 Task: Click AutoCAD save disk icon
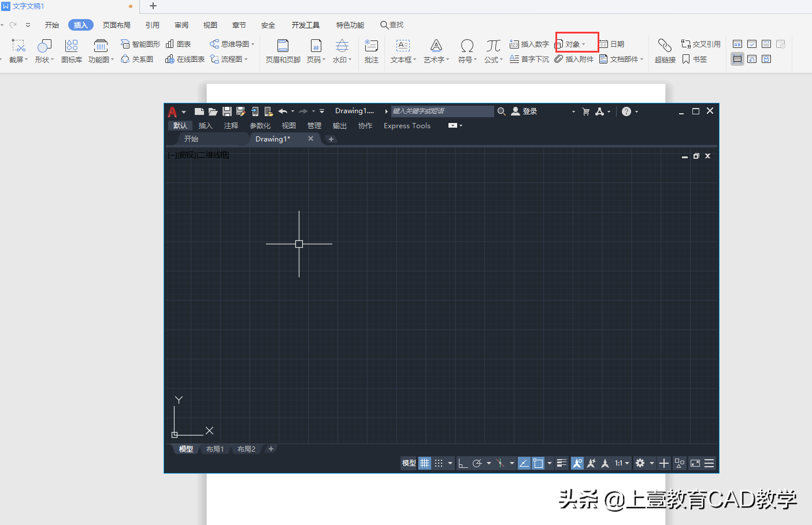click(x=227, y=111)
